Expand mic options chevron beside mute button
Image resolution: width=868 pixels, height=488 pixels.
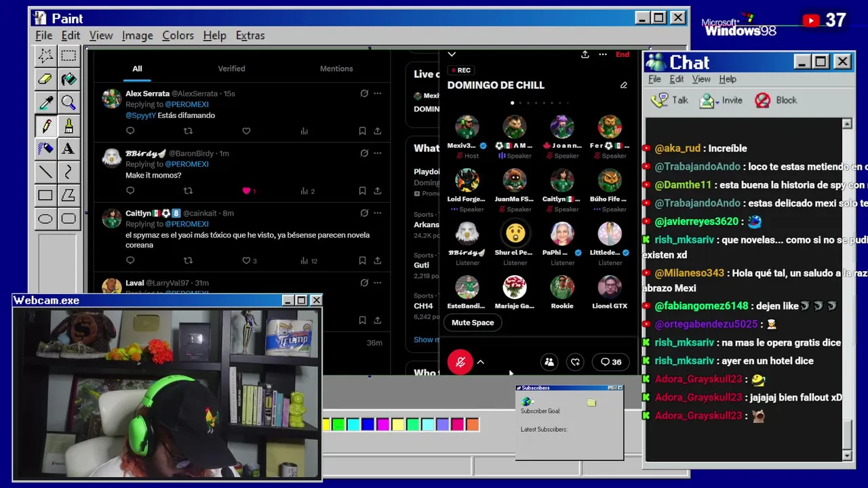480,362
